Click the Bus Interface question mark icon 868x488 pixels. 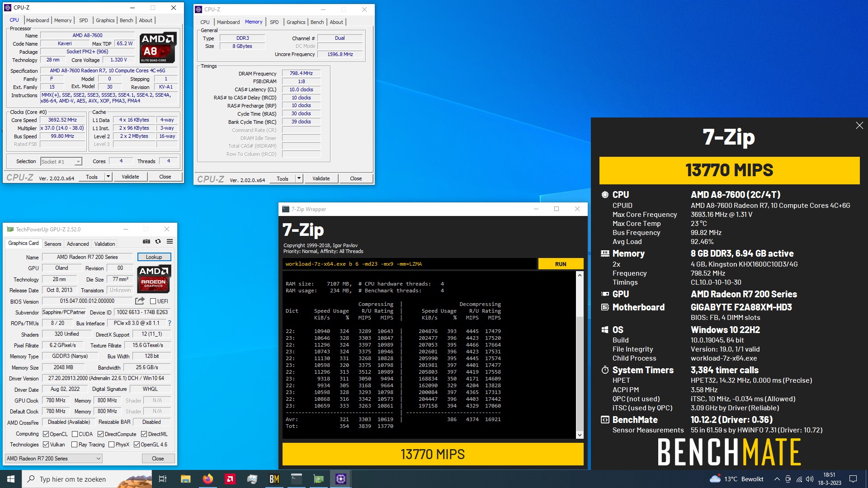click(170, 323)
